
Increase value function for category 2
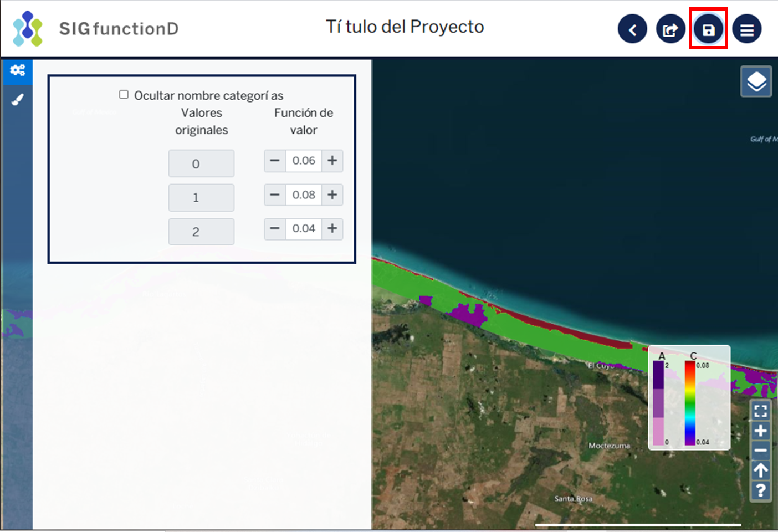332,229
